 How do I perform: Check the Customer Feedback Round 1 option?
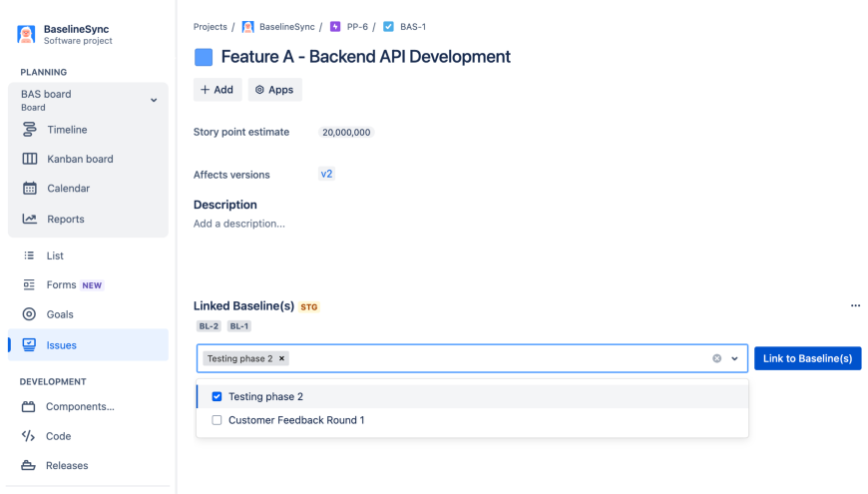click(x=217, y=420)
